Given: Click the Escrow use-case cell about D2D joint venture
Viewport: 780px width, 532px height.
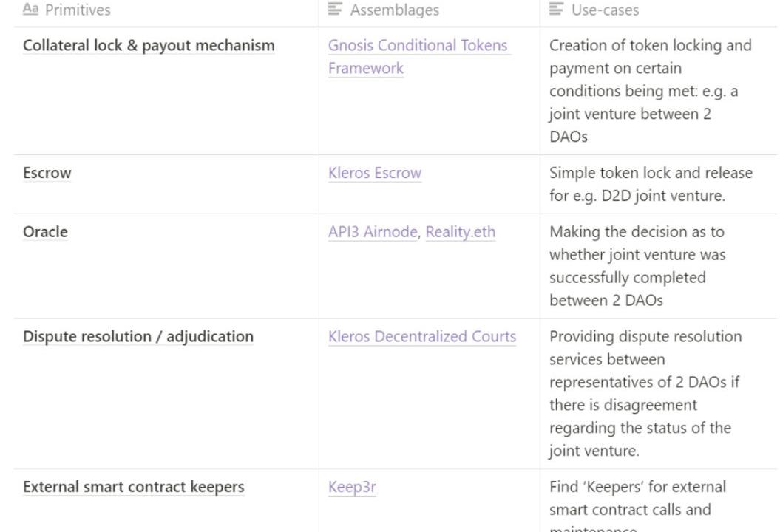Looking at the screenshot, I should (x=659, y=185).
